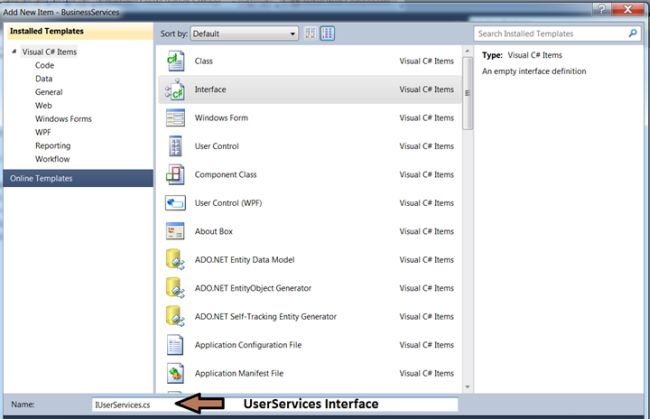The width and height of the screenshot is (650, 419).
Task: Click 'ADO.NET Entity Data Model' text
Action: tap(245, 260)
